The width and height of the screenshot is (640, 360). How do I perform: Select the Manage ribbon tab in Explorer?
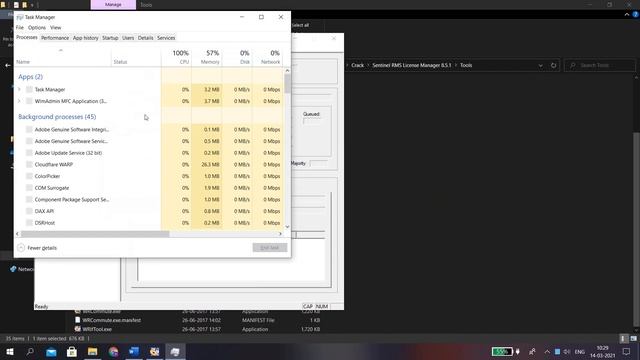[x=113, y=5]
